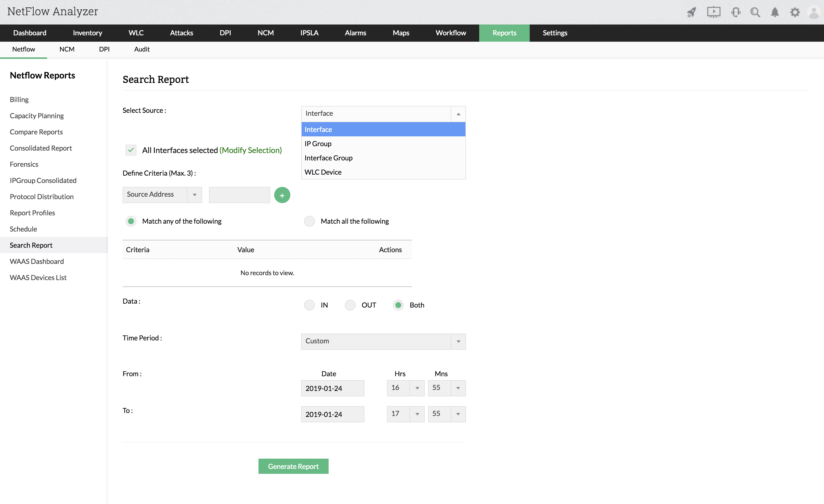Click the rocket quick-launch icon
The height and width of the screenshot is (504, 824).
point(691,12)
